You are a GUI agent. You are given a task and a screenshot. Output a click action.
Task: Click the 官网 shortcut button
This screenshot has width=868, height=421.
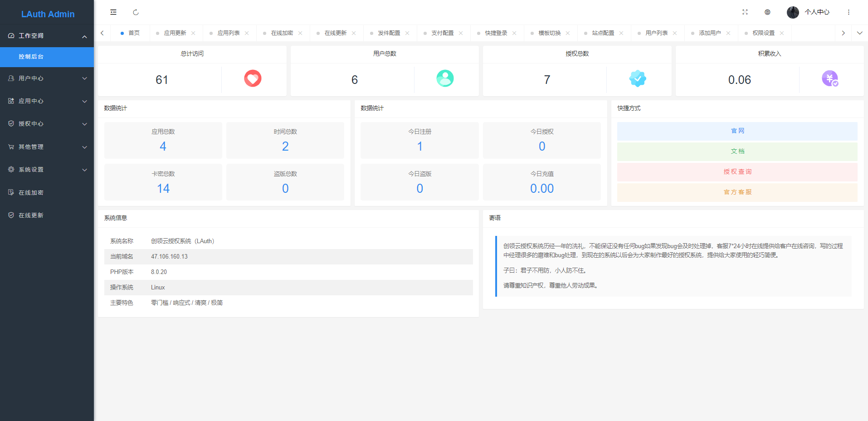(x=737, y=131)
